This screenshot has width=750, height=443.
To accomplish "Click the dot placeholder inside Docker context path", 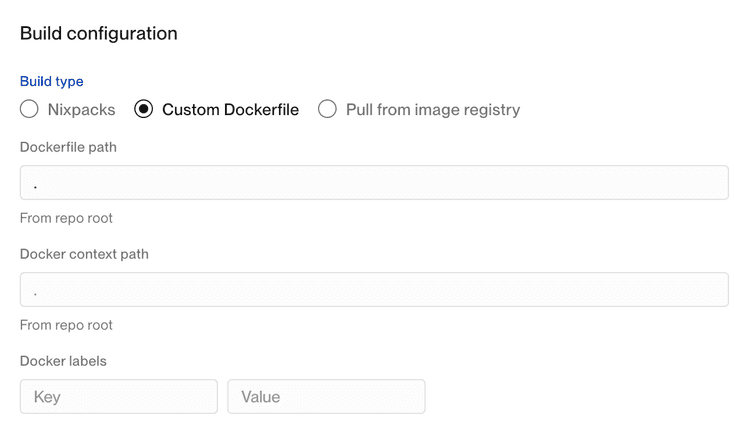I will tap(36, 292).
